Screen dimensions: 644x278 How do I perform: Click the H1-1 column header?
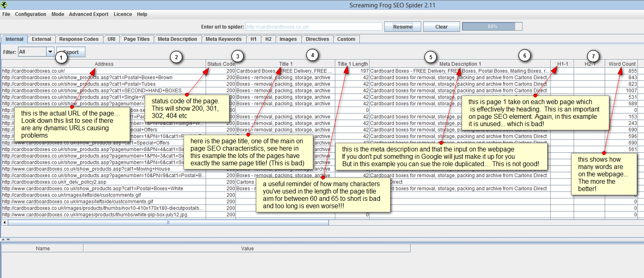(562, 64)
